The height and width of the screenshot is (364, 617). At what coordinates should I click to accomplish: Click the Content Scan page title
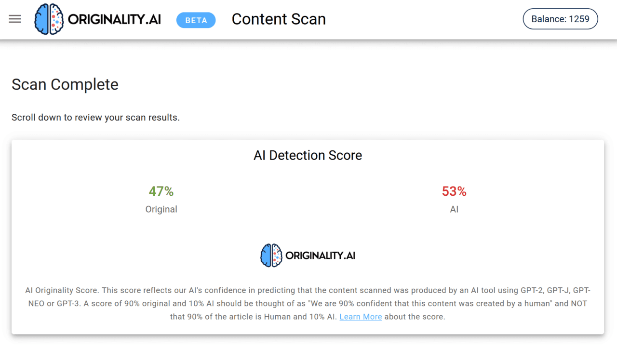coord(279,19)
